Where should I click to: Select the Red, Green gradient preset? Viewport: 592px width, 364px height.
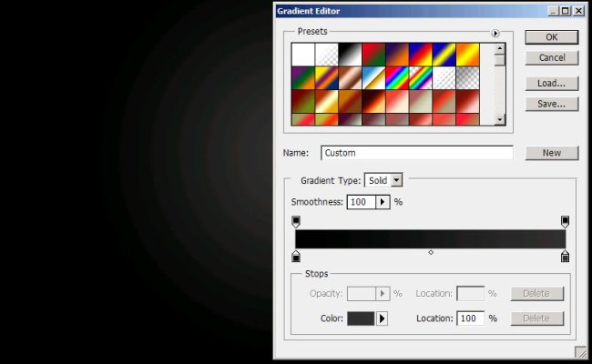[x=373, y=55]
